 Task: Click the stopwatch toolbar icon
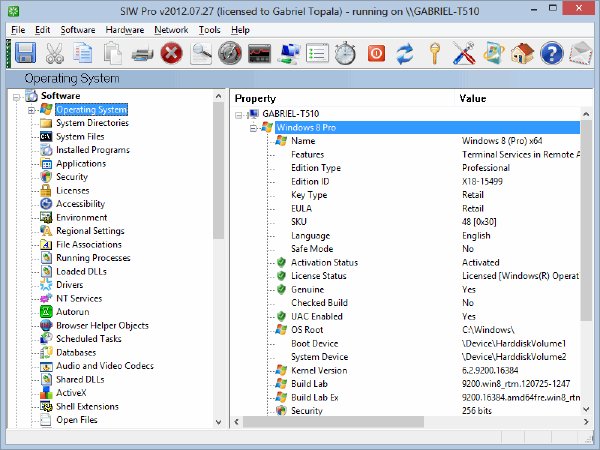345,53
